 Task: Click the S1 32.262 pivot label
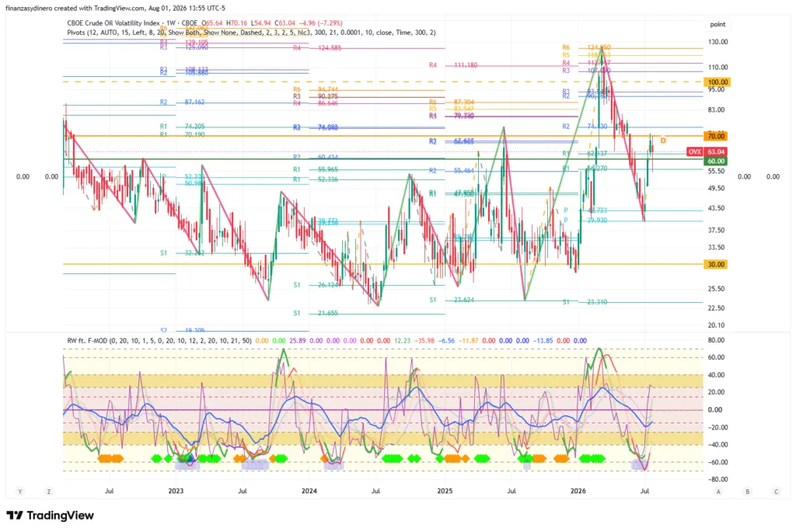[182, 253]
